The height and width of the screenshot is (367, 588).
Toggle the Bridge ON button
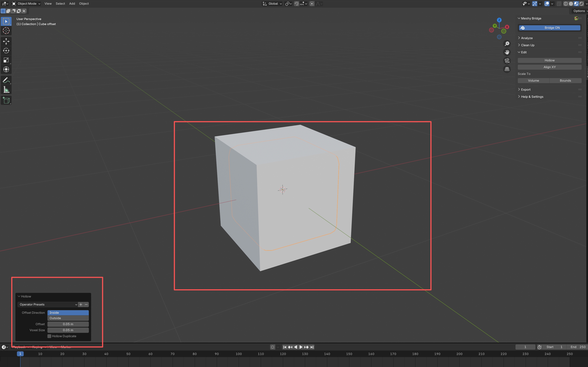click(549, 28)
